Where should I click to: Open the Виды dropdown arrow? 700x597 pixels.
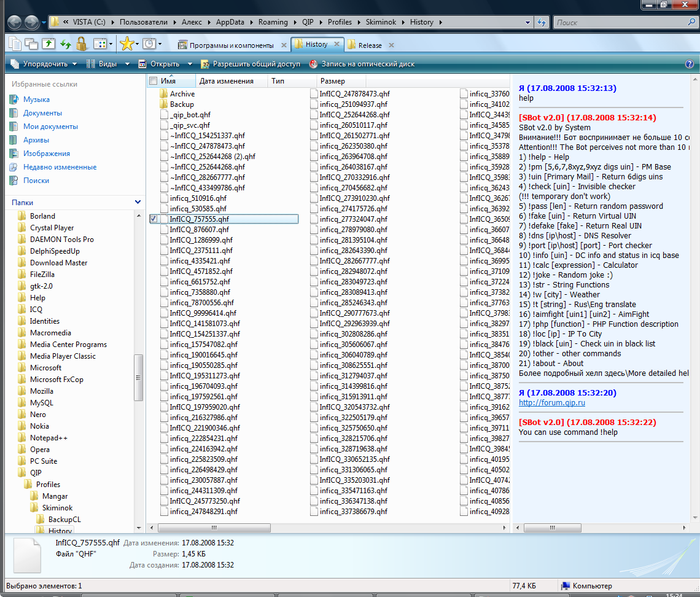pos(127,64)
